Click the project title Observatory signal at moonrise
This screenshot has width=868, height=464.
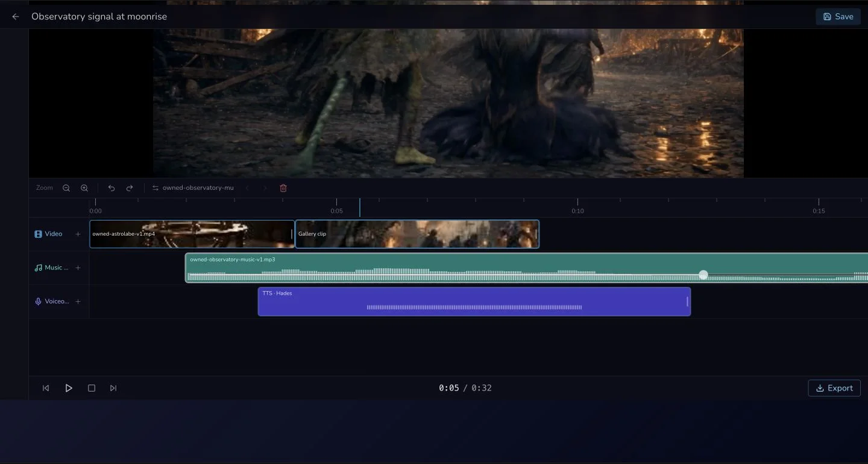tap(99, 17)
